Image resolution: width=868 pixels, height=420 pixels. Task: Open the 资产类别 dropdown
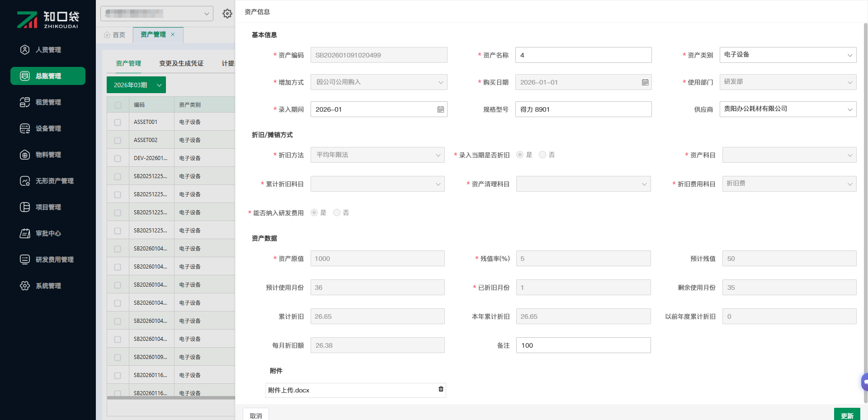[x=788, y=55]
